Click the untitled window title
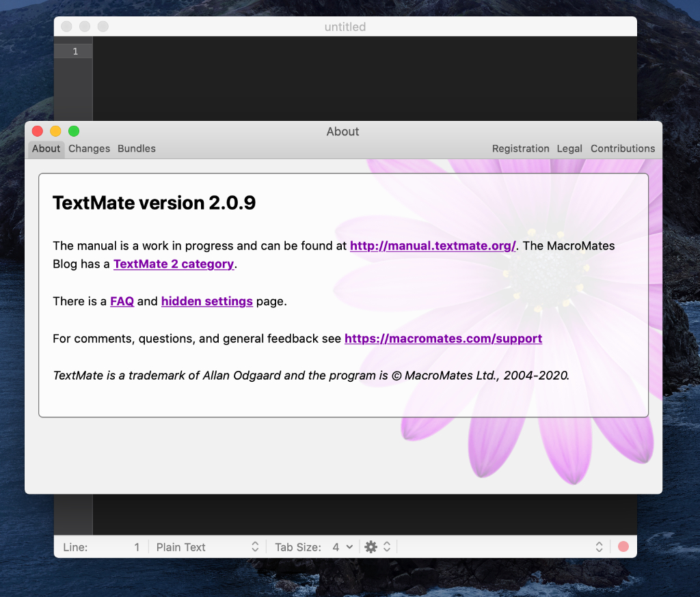 pyautogui.click(x=345, y=27)
